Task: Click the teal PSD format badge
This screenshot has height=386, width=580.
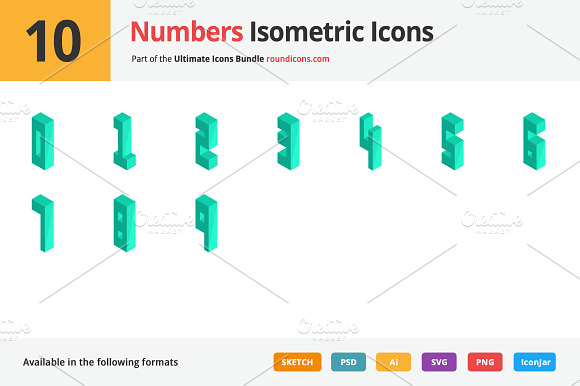Action: (348, 362)
